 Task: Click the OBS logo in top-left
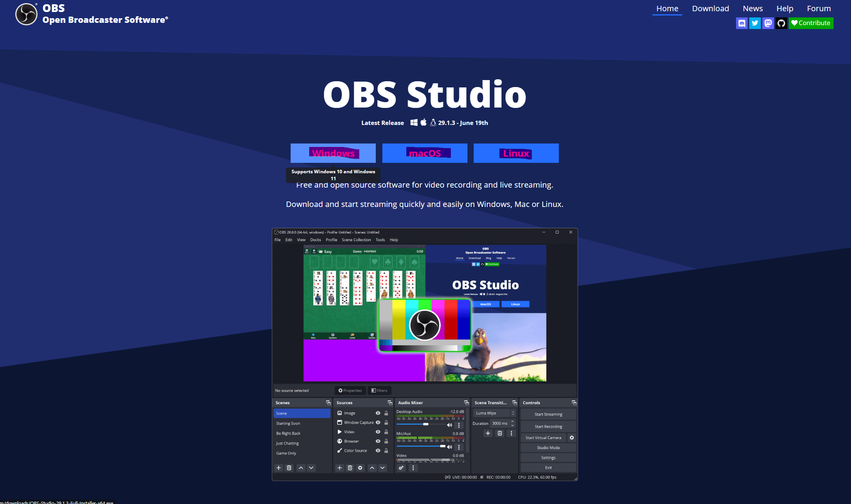26,14
